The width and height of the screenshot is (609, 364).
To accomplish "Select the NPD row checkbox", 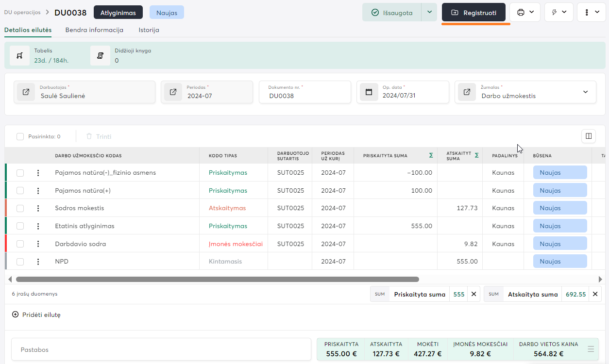I will (20, 262).
